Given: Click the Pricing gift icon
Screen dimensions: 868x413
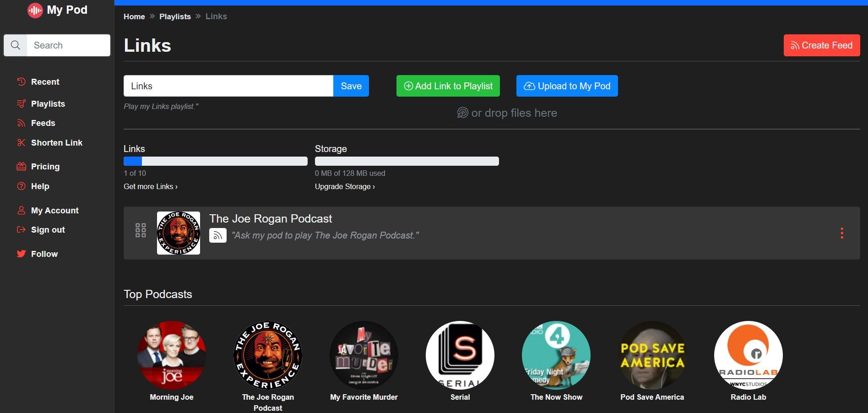Looking at the screenshot, I should (x=21, y=167).
